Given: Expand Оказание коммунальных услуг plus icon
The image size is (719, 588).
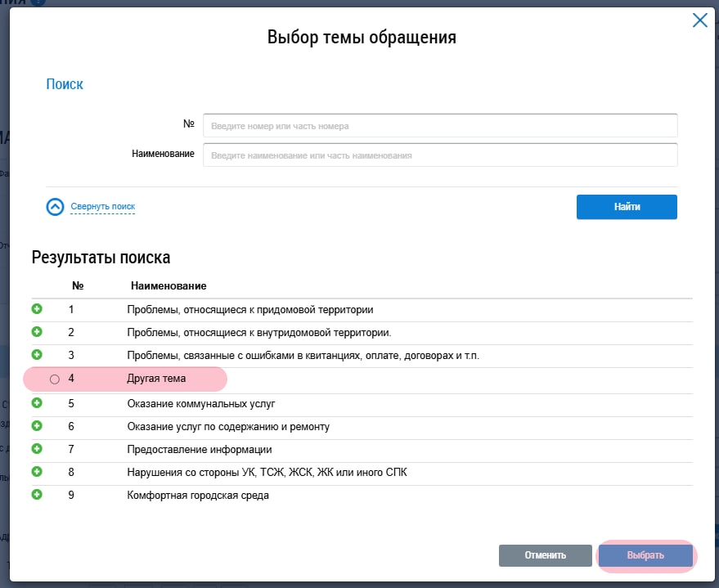Looking at the screenshot, I should pos(37,403).
